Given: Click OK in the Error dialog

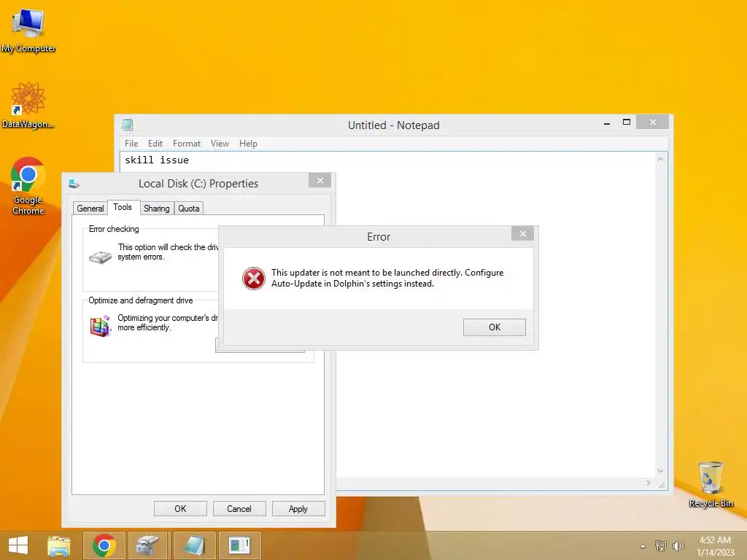Looking at the screenshot, I should point(495,327).
